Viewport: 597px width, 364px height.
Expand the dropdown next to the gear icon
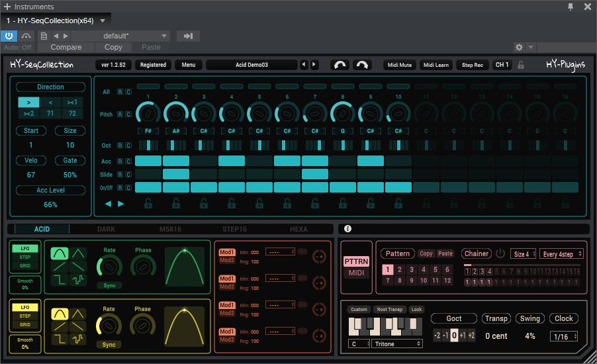pos(531,47)
